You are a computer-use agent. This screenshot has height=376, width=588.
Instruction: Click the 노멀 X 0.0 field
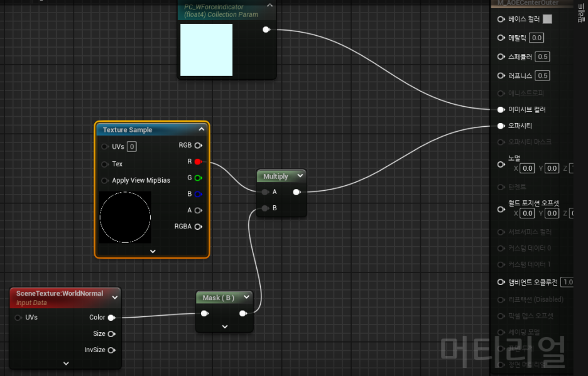coord(527,168)
